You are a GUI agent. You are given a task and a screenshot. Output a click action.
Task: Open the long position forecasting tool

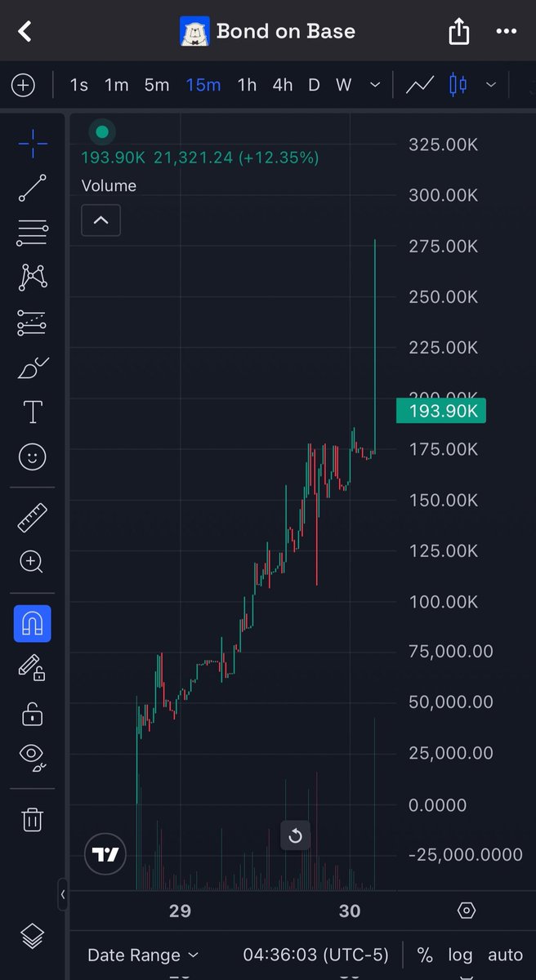[x=33, y=323]
